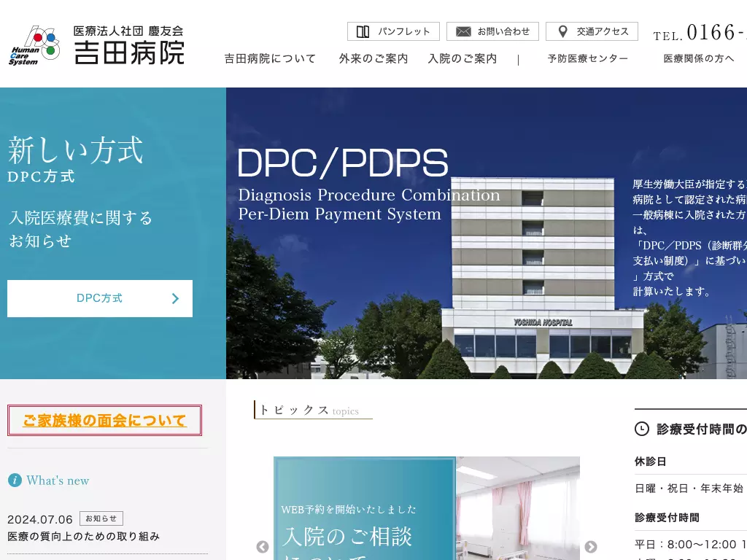This screenshot has width=747, height=560.
Task: Open 予防医療センター menu item
Action: click(588, 58)
